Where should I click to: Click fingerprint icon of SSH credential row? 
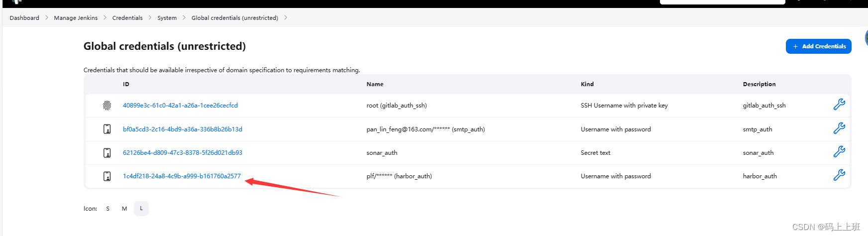107,106
